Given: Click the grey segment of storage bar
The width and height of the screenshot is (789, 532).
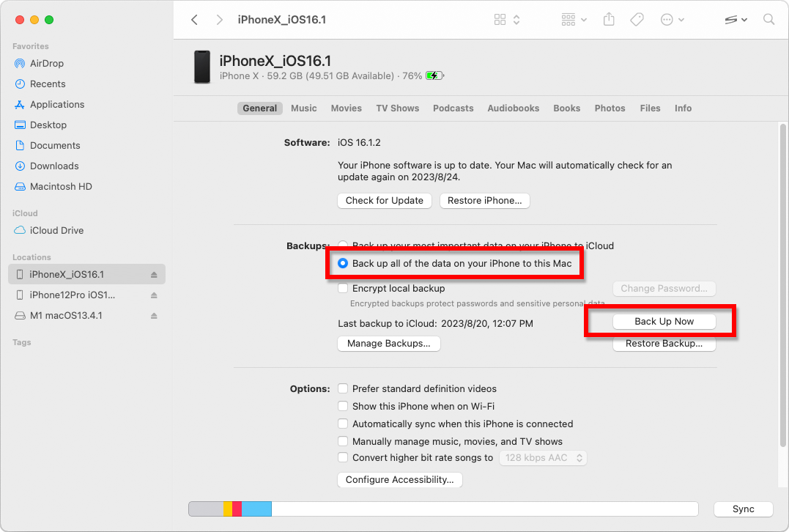Looking at the screenshot, I should coord(207,509).
